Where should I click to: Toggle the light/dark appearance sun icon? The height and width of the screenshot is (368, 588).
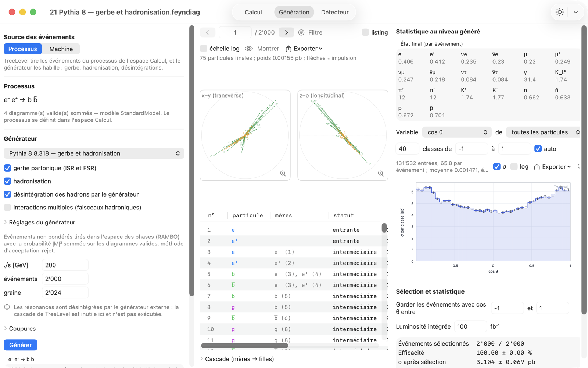point(559,12)
